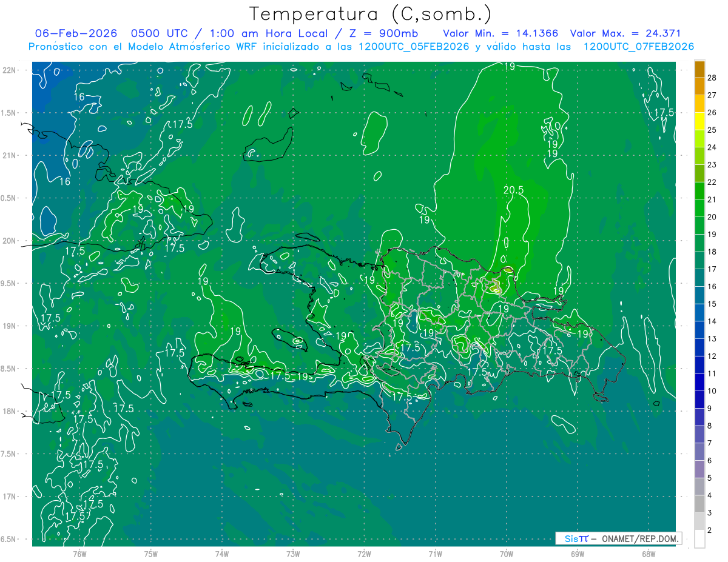Click the "69W" longitude axis label
This screenshot has width=728, height=562.
(578, 554)
